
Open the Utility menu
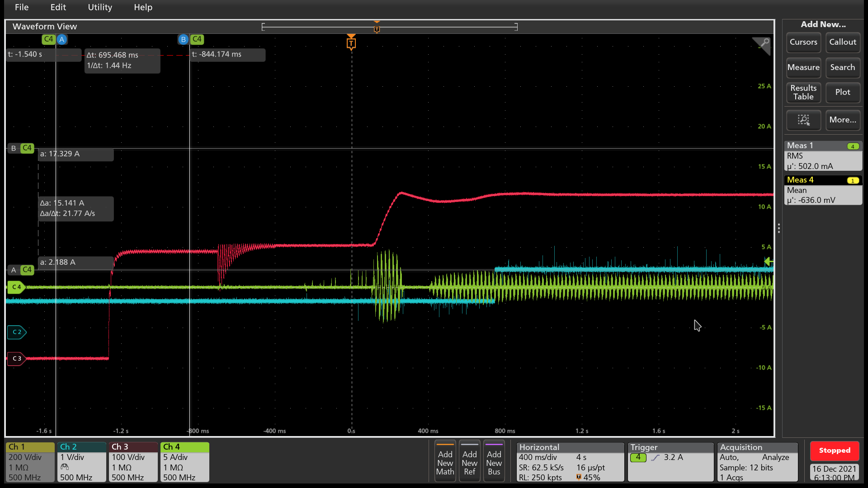100,7
